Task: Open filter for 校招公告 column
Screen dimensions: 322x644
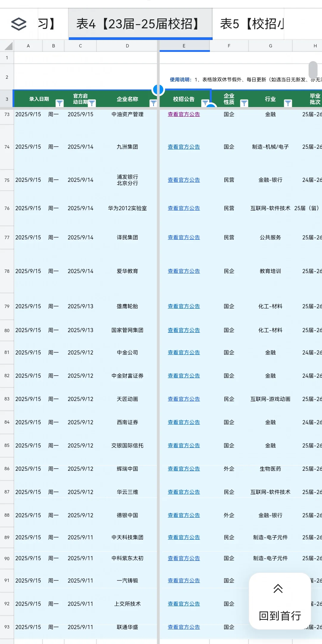Action: [205, 103]
